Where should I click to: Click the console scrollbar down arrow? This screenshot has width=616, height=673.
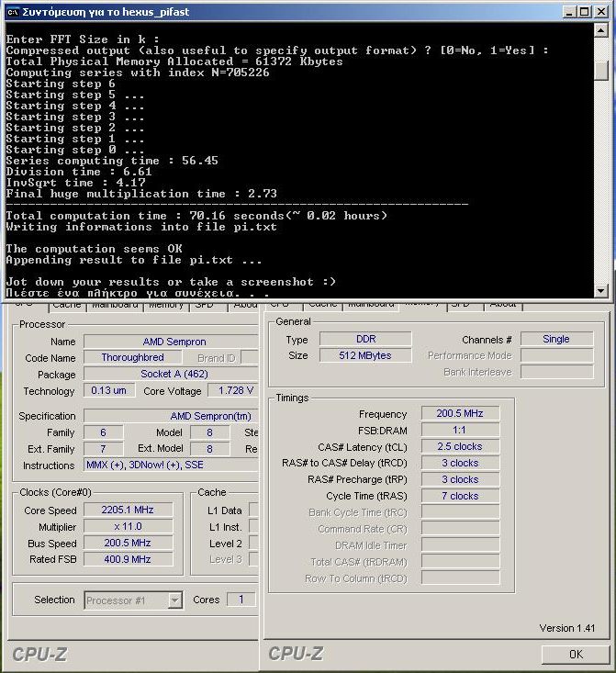[x=600, y=290]
